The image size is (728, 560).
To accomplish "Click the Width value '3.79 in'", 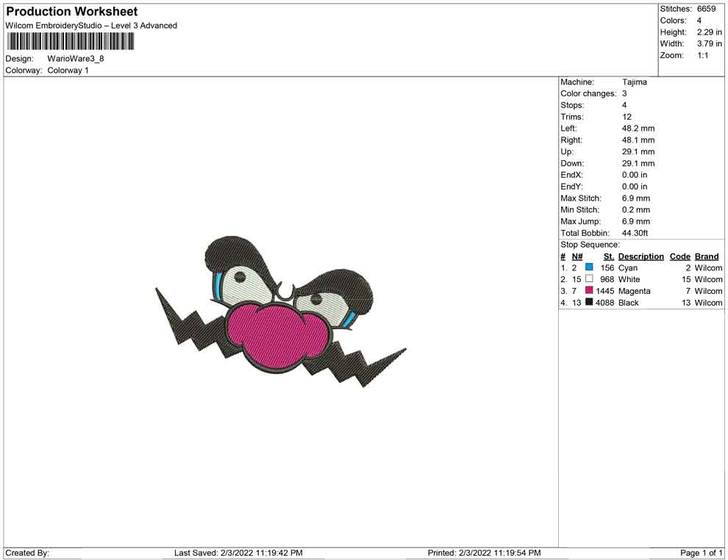I will coord(709,43).
